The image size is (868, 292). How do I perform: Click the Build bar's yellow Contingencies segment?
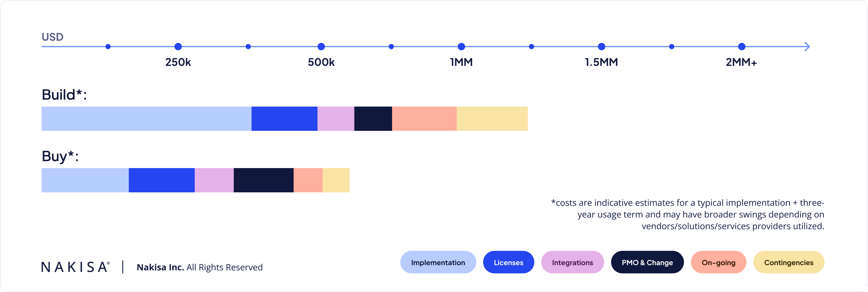point(492,119)
